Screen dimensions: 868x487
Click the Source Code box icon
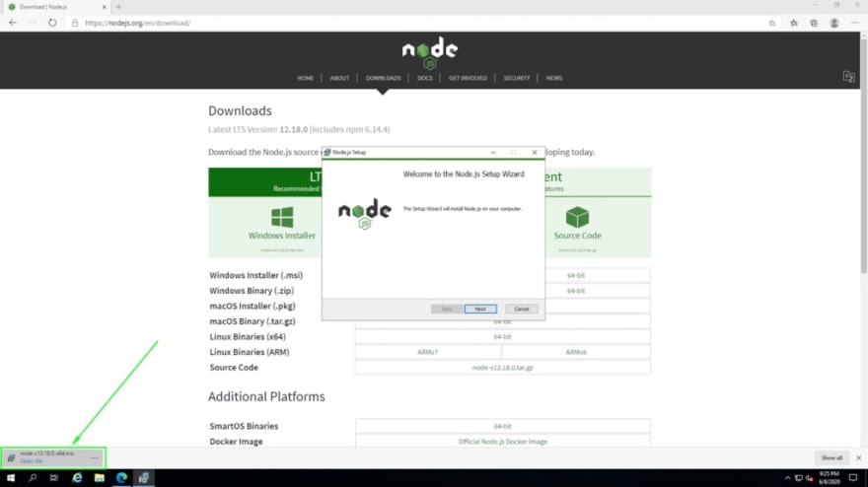pos(577,217)
